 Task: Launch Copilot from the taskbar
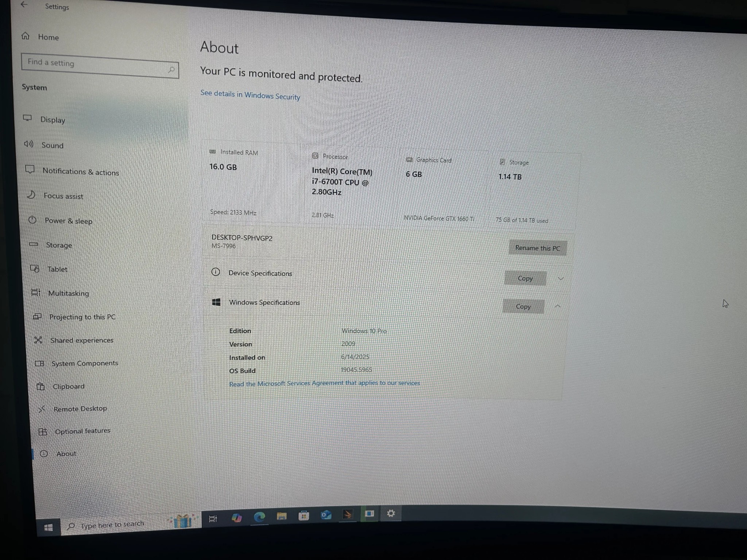[236, 518]
